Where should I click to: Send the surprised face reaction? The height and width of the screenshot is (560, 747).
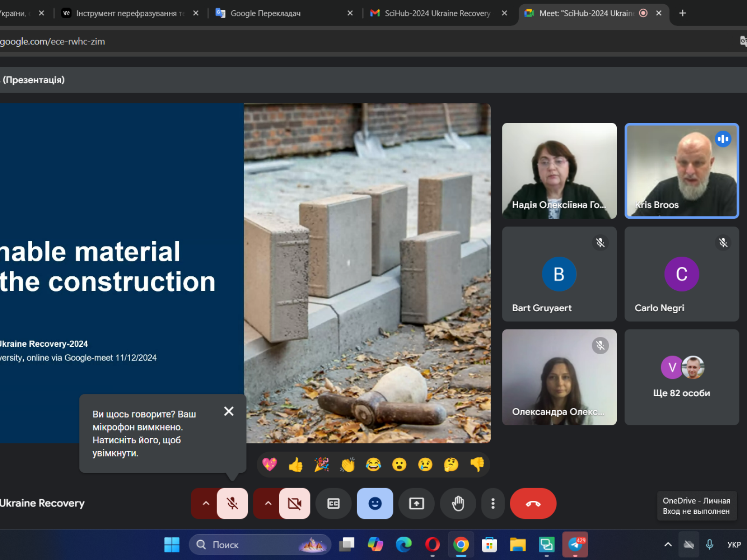pyautogui.click(x=399, y=464)
